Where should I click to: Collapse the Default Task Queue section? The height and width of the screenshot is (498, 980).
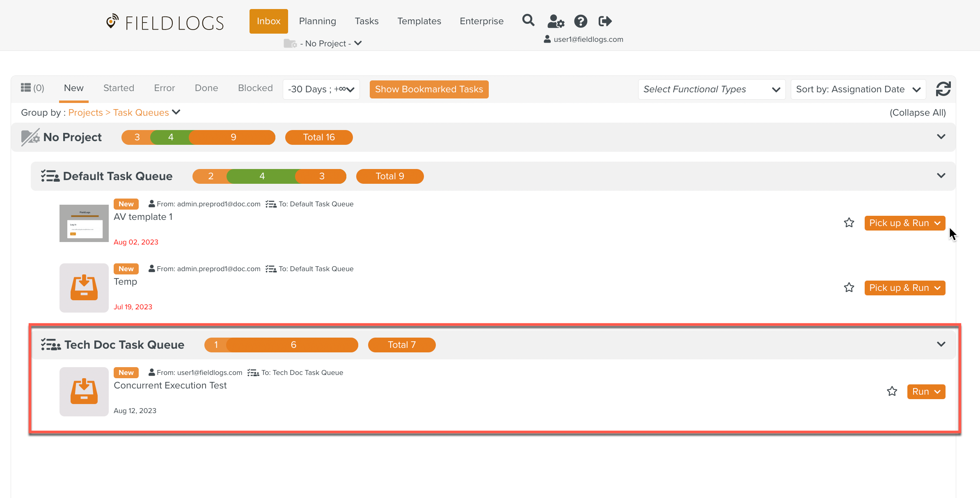click(x=941, y=176)
